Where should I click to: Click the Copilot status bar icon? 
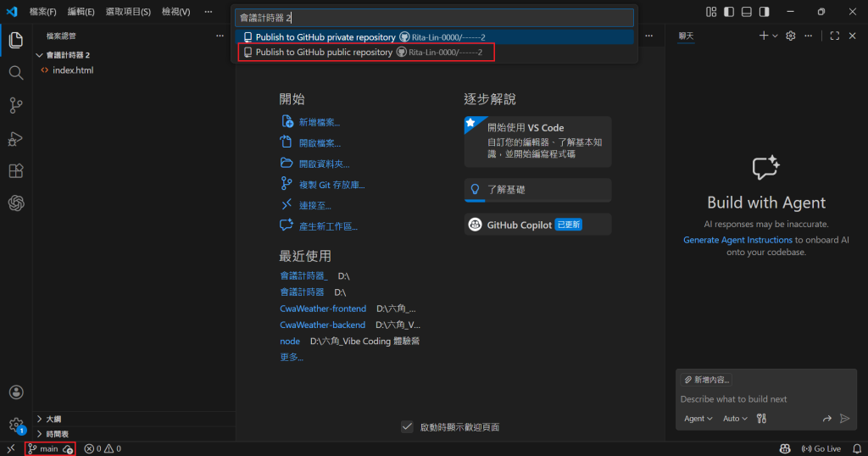(785, 448)
